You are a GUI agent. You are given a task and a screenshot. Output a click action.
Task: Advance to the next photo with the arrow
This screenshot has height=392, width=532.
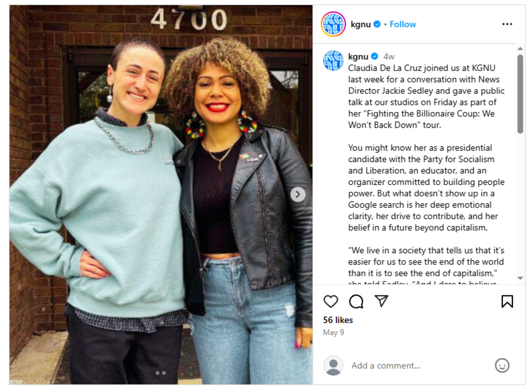298,195
